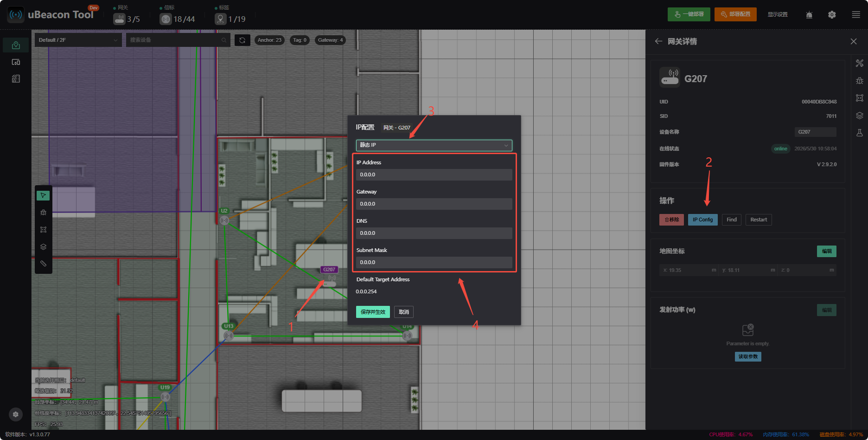
Task: Open the hamburger menu in top bar
Action: 856,15
